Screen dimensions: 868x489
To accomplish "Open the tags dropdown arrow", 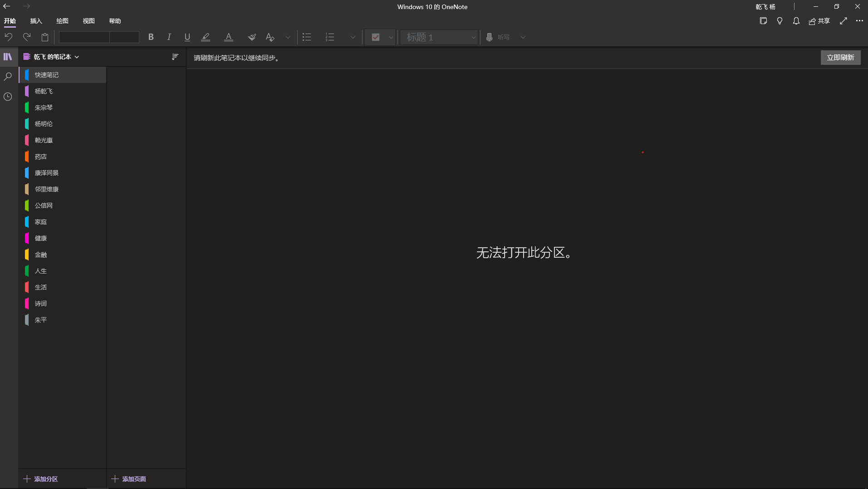I will pyautogui.click(x=391, y=37).
